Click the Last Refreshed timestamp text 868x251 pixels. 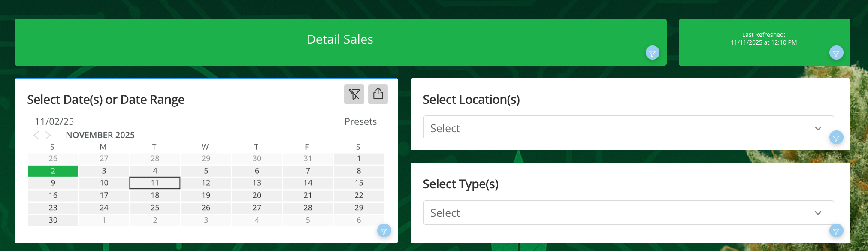(764, 39)
